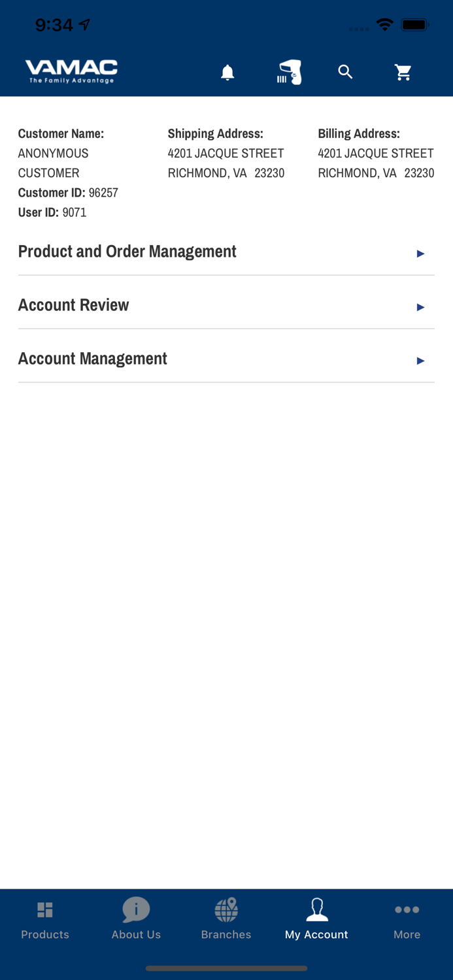Open the notifications bell icon
Image resolution: width=453 pixels, height=980 pixels.
[x=227, y=73]
